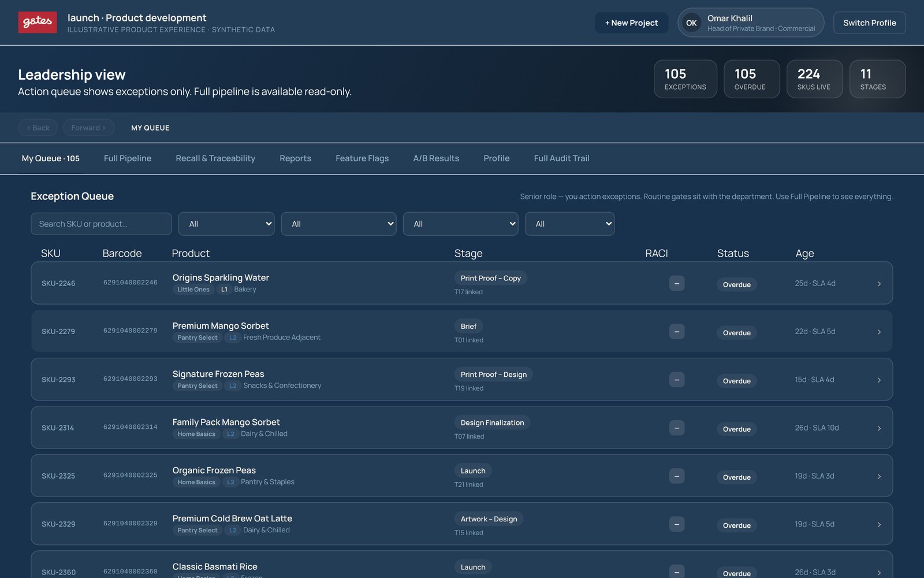This screenshot has width=924, height=578.
Task: Open the Feature Flags tab
Action: [x=362, y=158]
